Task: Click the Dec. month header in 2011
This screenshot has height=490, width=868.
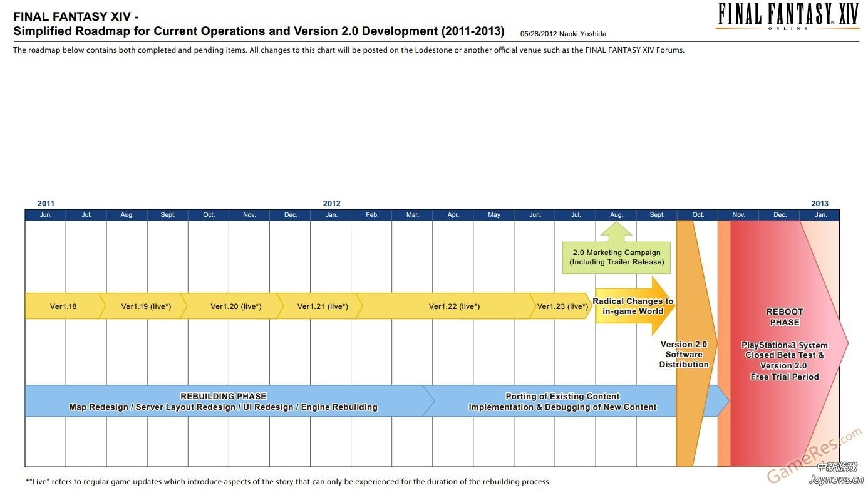Action: click(291, 215)
